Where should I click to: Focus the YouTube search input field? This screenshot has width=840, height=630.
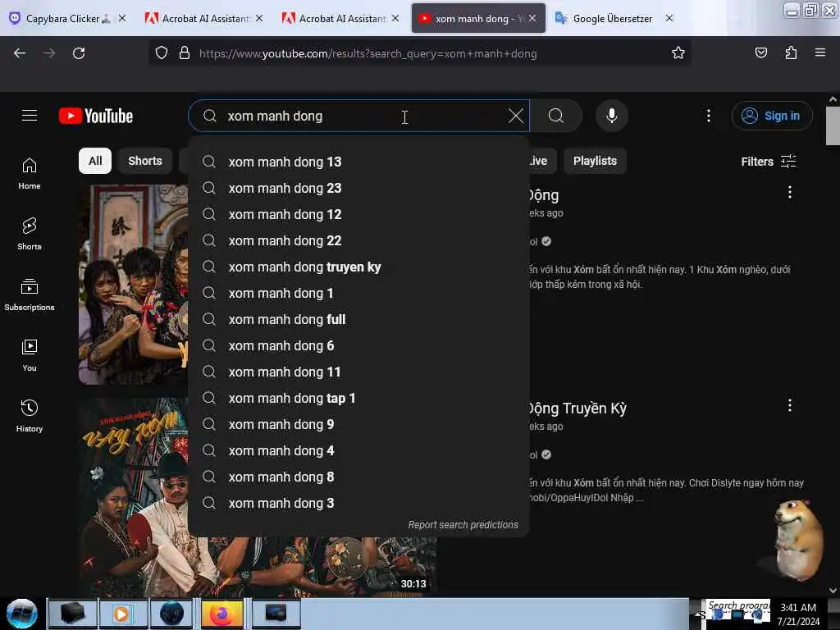(359, 116)
